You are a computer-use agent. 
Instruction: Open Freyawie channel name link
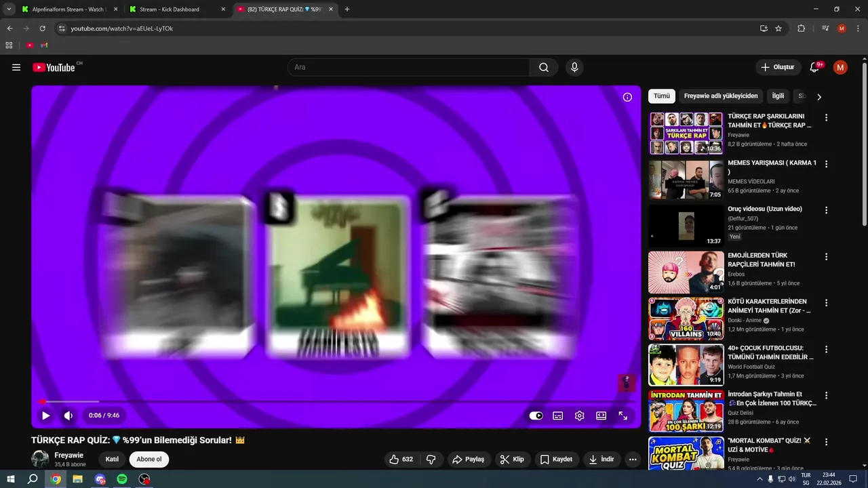click(x=68, y=455)
